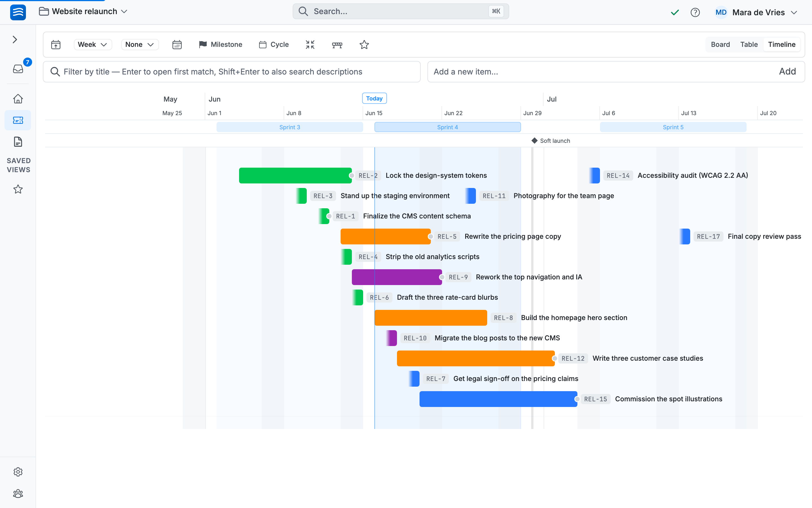Open item Rewrite the pricing page copy

[512, 237]
